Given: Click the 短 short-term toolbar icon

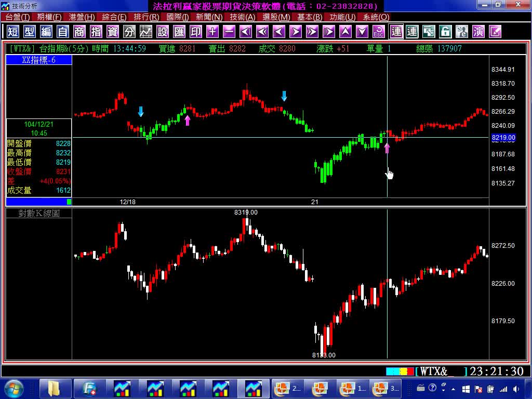Looking at the screenshot, I should pos(13,32).
